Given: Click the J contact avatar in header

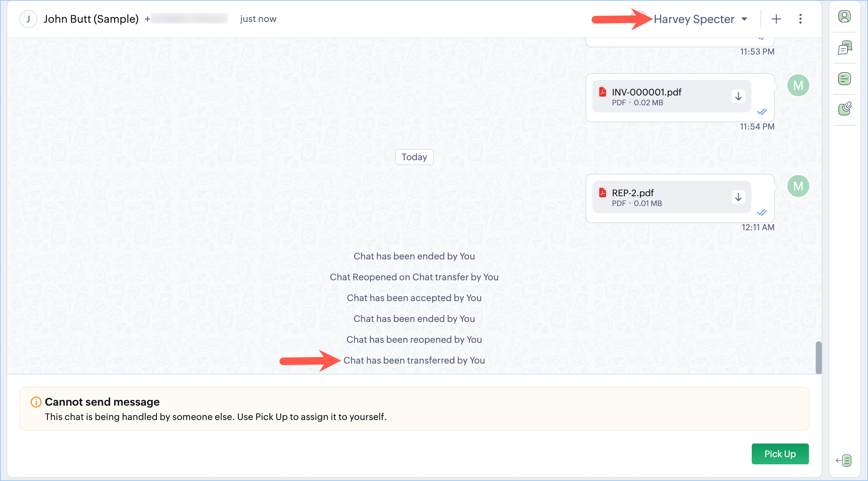Looking at the screenshot, I should click(x=28, y=19).
